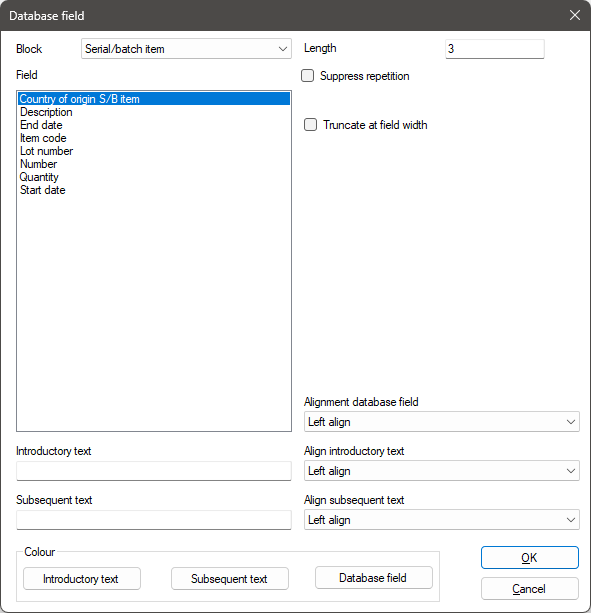Expand Align subsequent text dropdown
Image resolution: width=591 pixels, height=613 pixels.
coord(442,520)
